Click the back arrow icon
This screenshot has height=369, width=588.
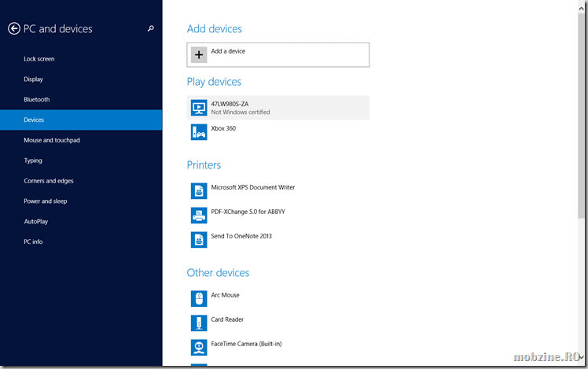click(x=14, y=28)
